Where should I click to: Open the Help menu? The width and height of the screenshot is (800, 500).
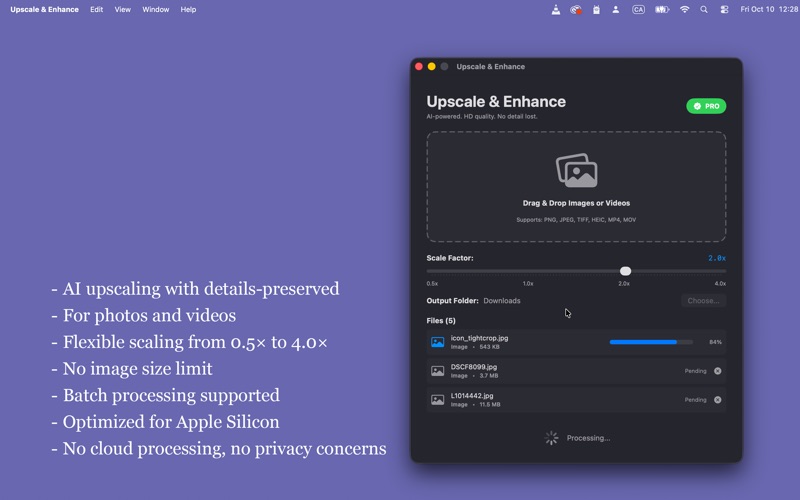pos(188,9)
